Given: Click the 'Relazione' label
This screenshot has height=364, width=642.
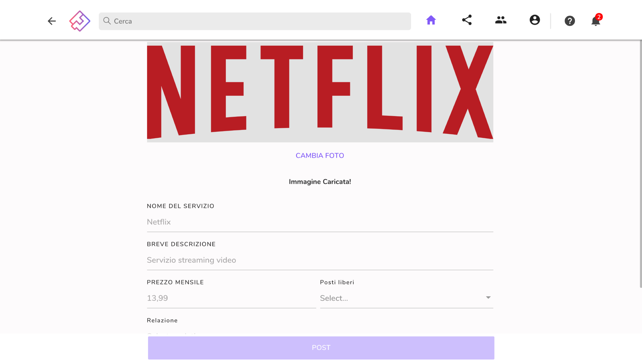Looking at the screenshot, I should point(162,321).
